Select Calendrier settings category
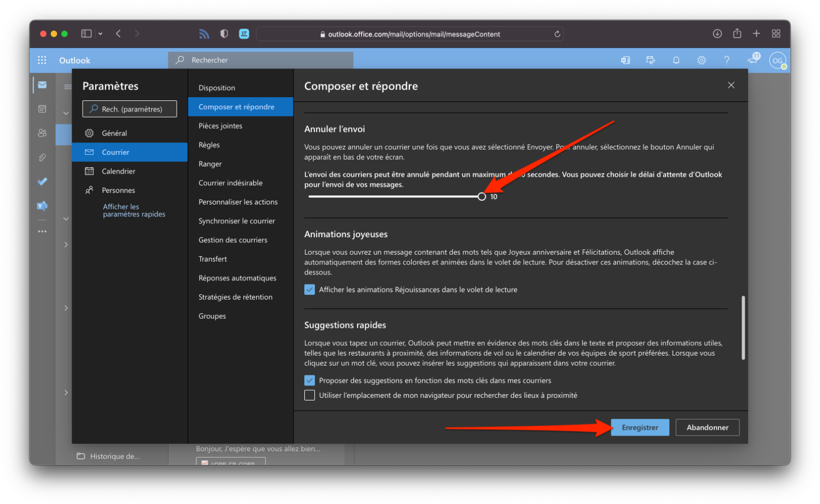 tap(130, 171)
